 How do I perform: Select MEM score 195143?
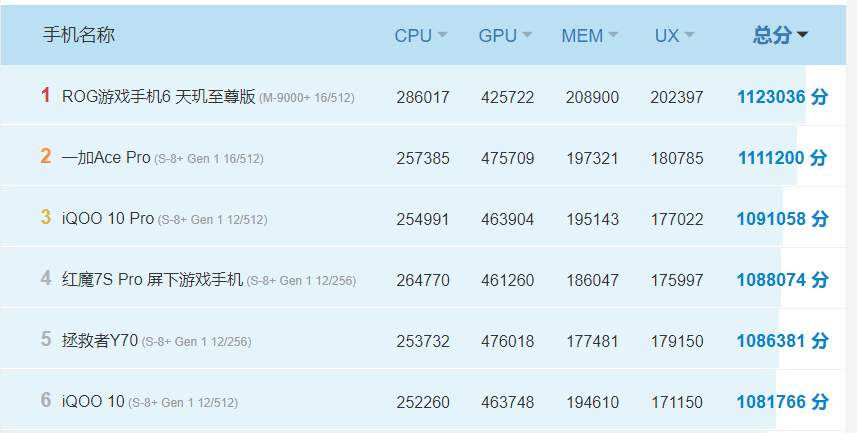[592, 219]
